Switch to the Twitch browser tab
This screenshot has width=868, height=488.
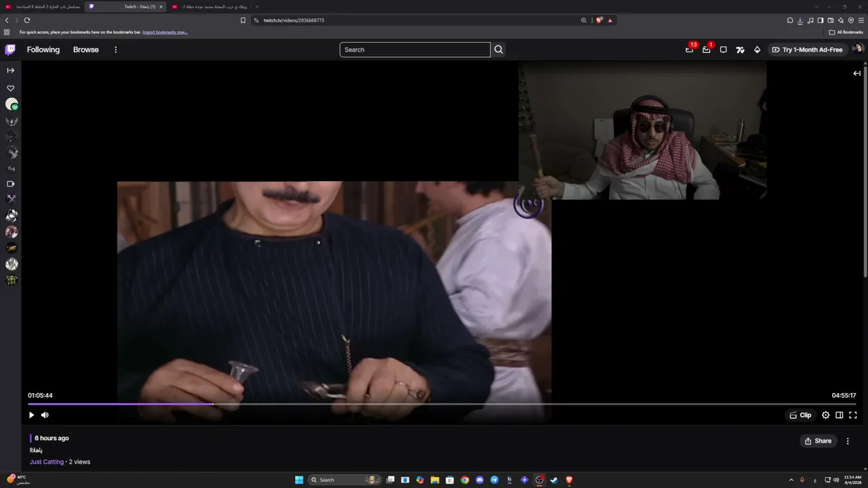pyautogui.click(x=126, y=7)
